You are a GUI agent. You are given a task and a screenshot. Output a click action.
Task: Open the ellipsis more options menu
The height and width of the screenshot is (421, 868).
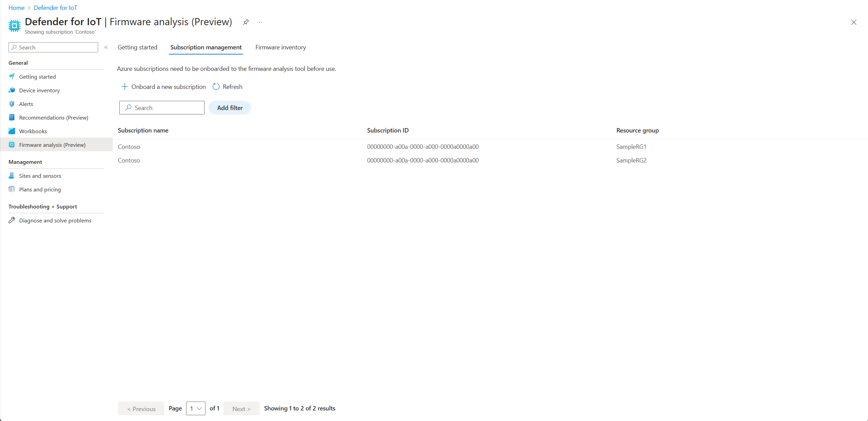coord(260,22)
